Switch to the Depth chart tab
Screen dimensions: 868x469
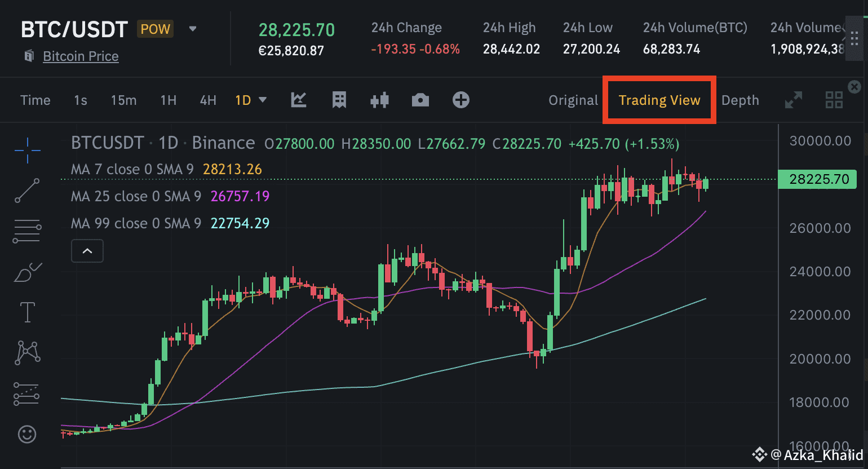point(740,100)
